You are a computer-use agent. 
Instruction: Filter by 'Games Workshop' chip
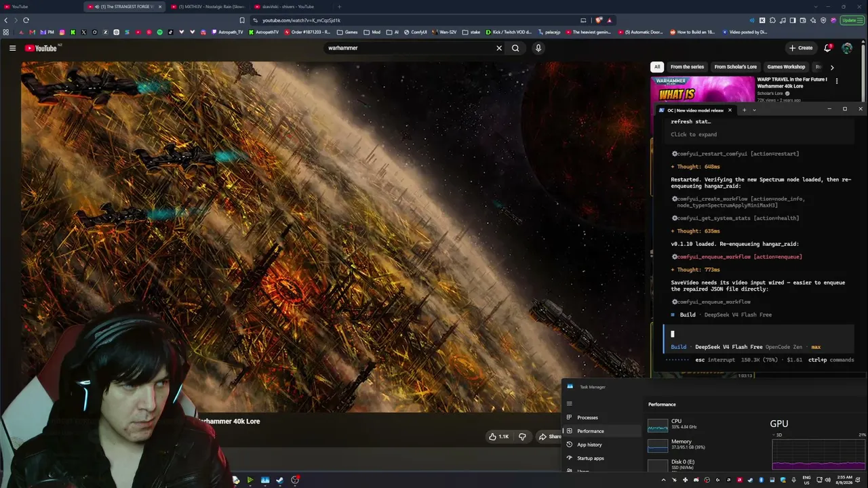786,67
